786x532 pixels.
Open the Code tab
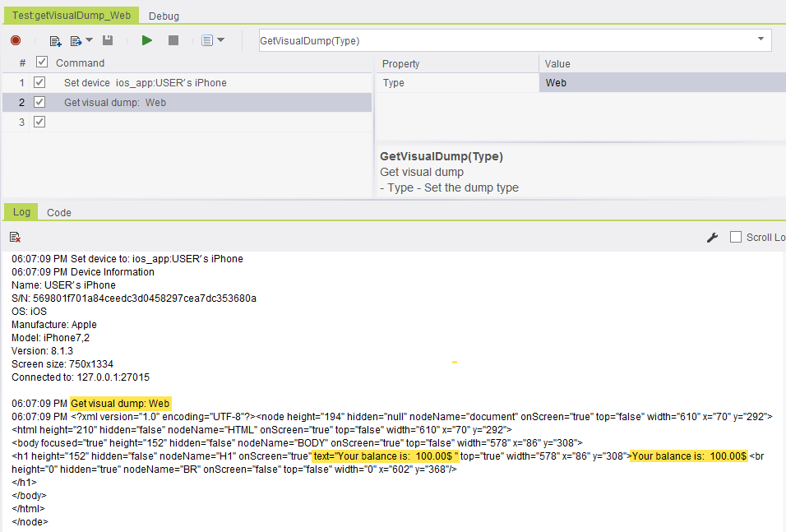[x=58, y=212]
